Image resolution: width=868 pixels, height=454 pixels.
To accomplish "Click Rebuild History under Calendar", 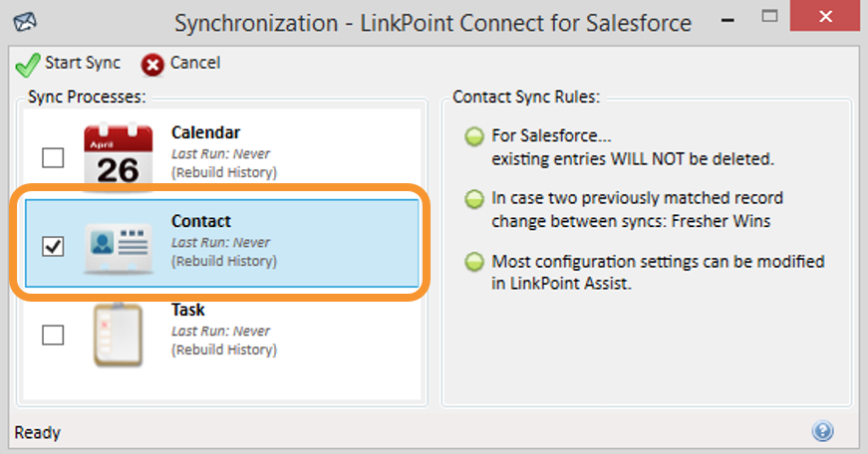I will (224, 172).
